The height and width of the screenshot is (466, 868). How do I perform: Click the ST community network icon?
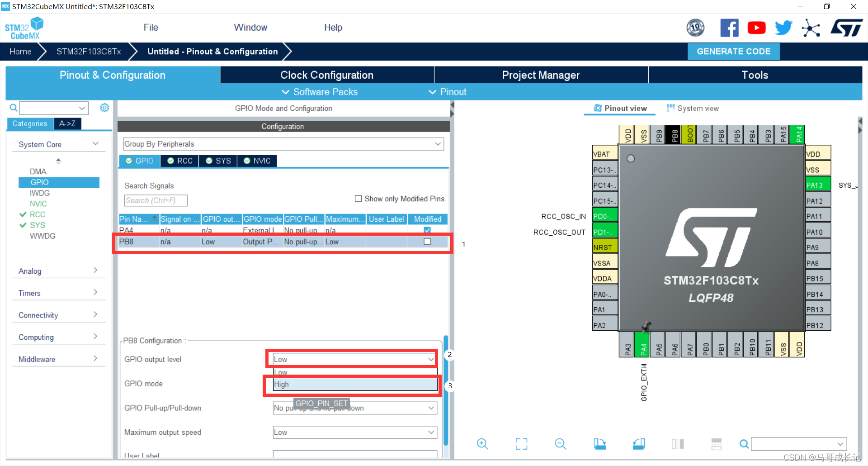click(811, 28)
